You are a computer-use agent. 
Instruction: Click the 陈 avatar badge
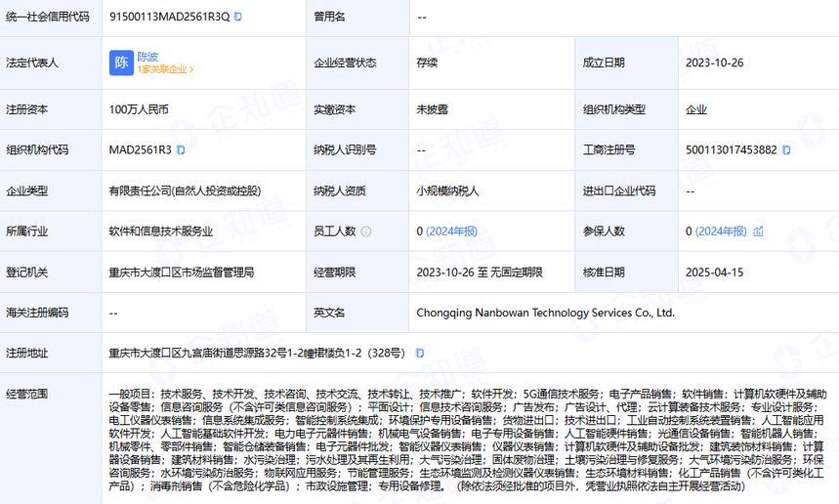point(121,63)
